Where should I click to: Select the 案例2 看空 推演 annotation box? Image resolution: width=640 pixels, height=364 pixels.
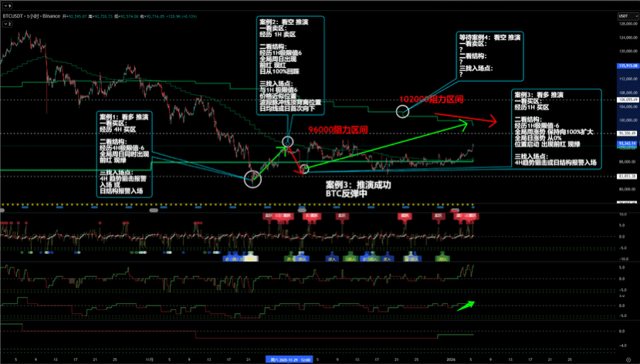point(286,69)
